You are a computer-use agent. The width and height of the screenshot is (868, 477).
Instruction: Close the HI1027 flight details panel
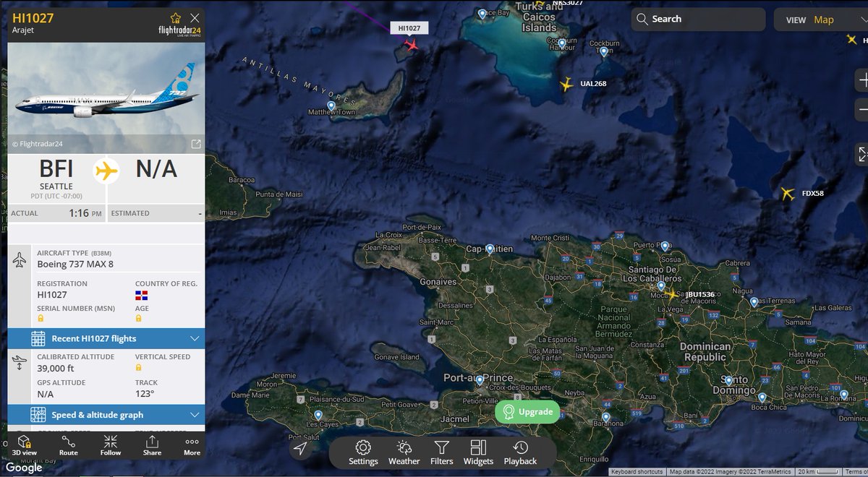click(195, 18)
